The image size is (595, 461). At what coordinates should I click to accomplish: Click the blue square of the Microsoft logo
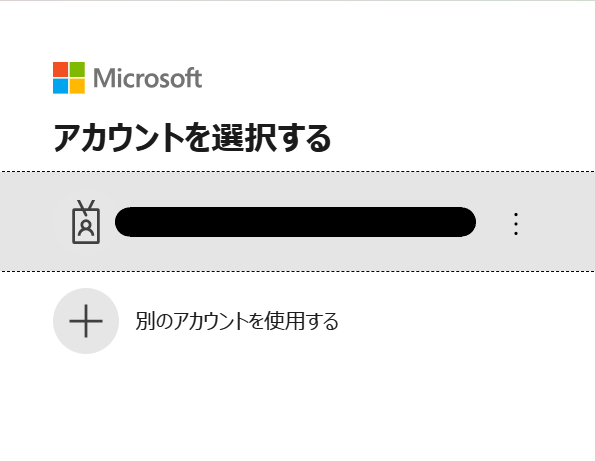[x=60, y=86]
